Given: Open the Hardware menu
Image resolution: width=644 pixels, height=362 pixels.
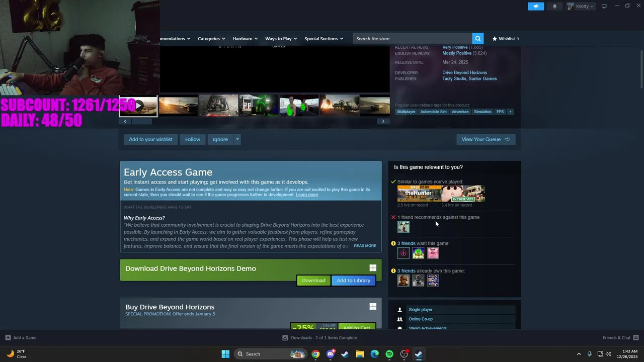Looking at the screenshot, I should click(x=245, y=38).
